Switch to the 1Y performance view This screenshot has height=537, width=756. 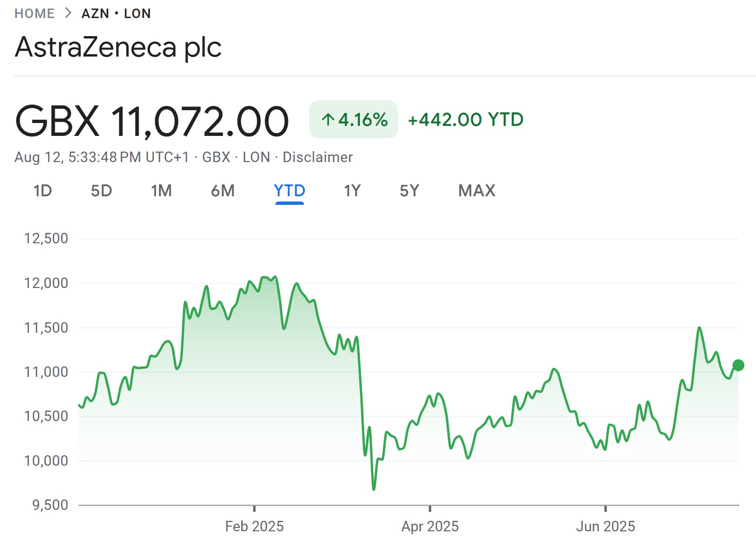(x=352, y=191)
